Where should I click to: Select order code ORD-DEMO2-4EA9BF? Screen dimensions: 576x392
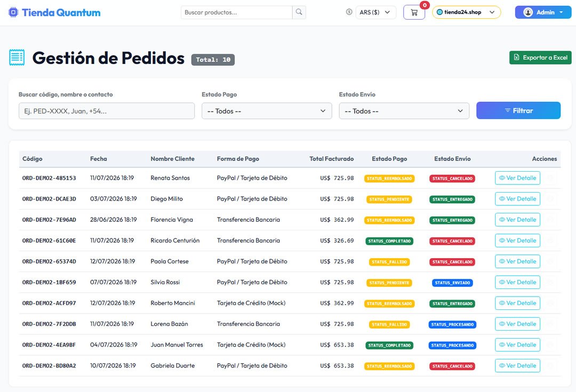tap(49, 345)
